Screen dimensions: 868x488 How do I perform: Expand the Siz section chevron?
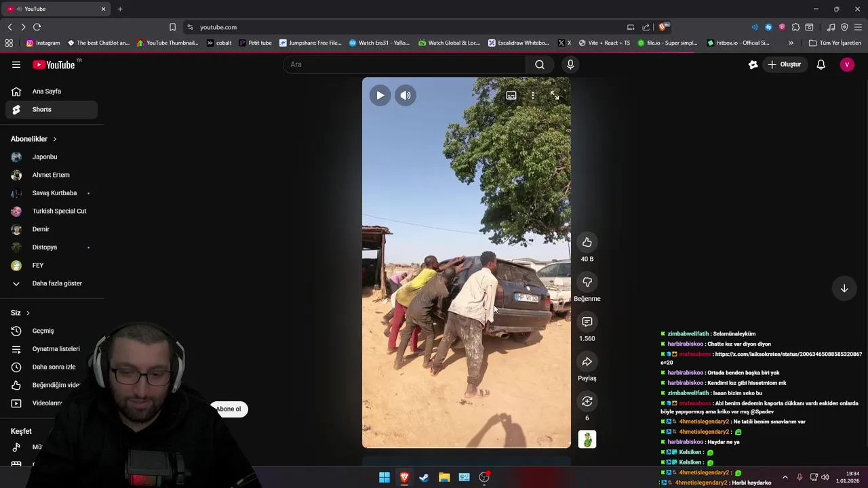coord(28,313)
